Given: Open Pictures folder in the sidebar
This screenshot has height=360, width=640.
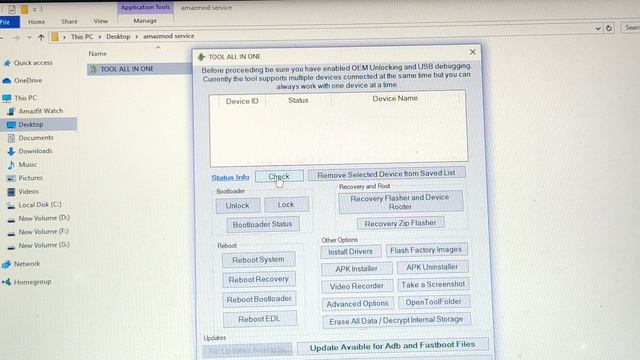Looking at the screenshot, I should (x=31, y=178).
